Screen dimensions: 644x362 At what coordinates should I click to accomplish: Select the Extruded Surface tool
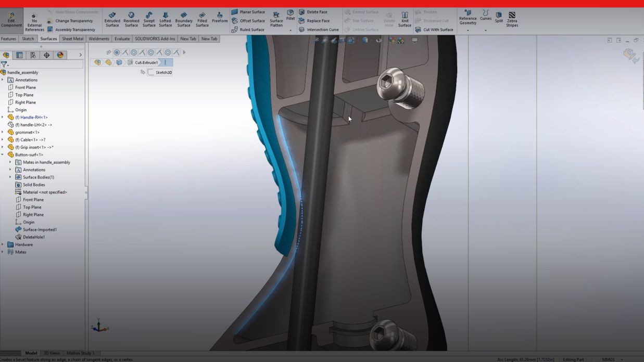112,20
